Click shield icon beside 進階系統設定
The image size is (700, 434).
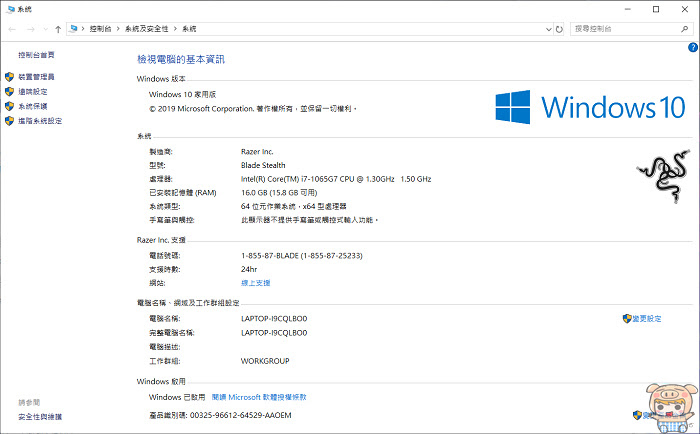9,121
